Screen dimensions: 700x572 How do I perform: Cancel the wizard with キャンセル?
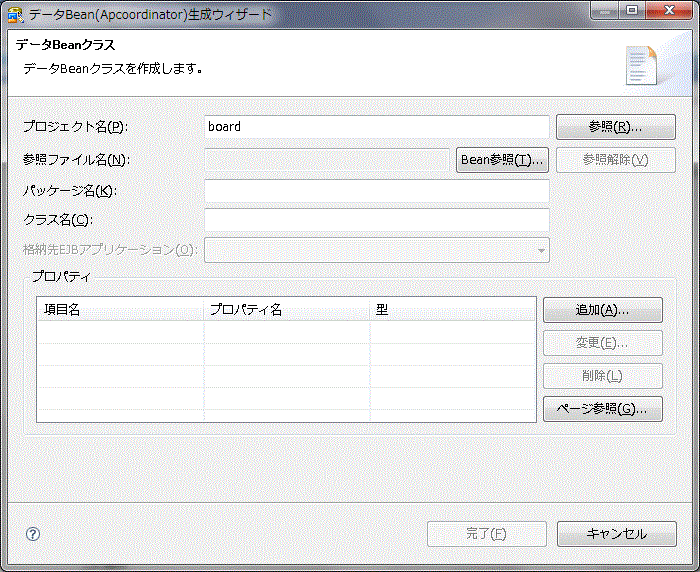pos(616,534)
